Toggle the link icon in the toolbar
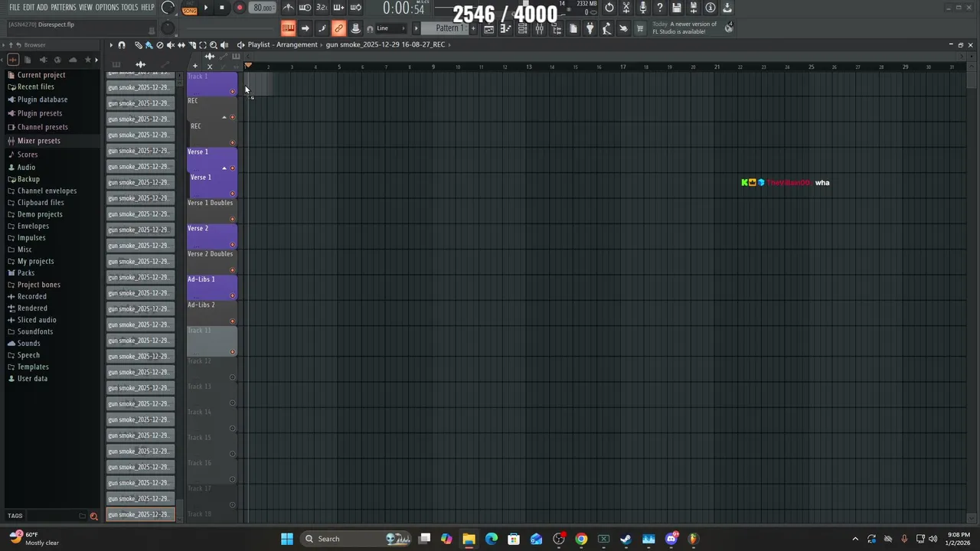The height and width of the screenshot is (551, 980). [338, 28]
